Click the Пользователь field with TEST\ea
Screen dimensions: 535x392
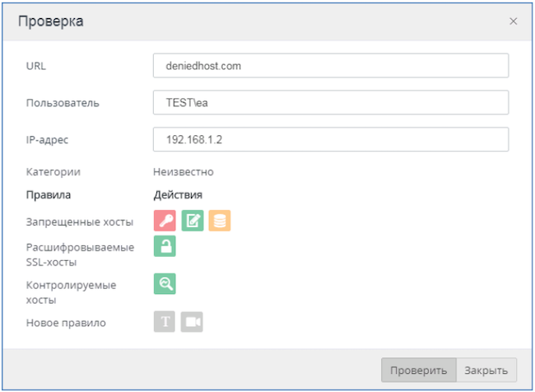pyautogui.click(x=331, y=103)
